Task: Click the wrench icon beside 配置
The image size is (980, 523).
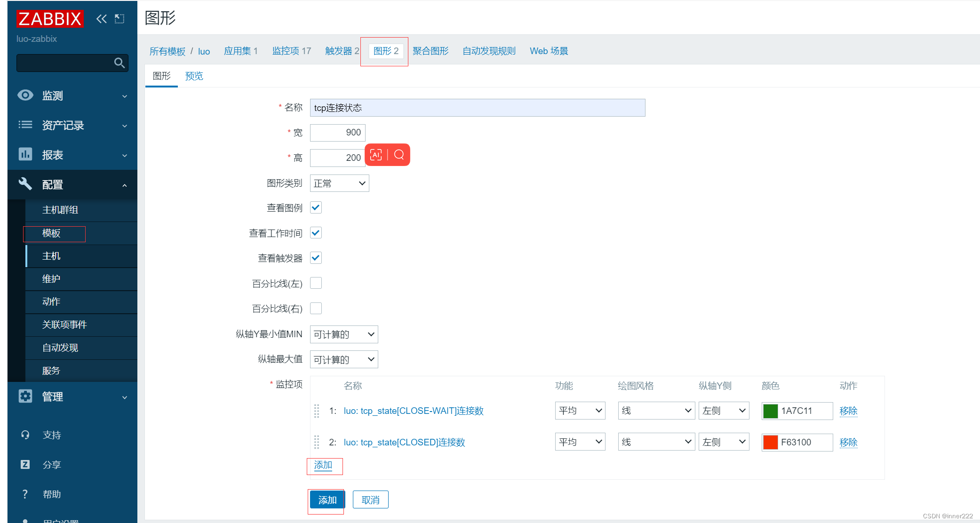Action: 25,184
